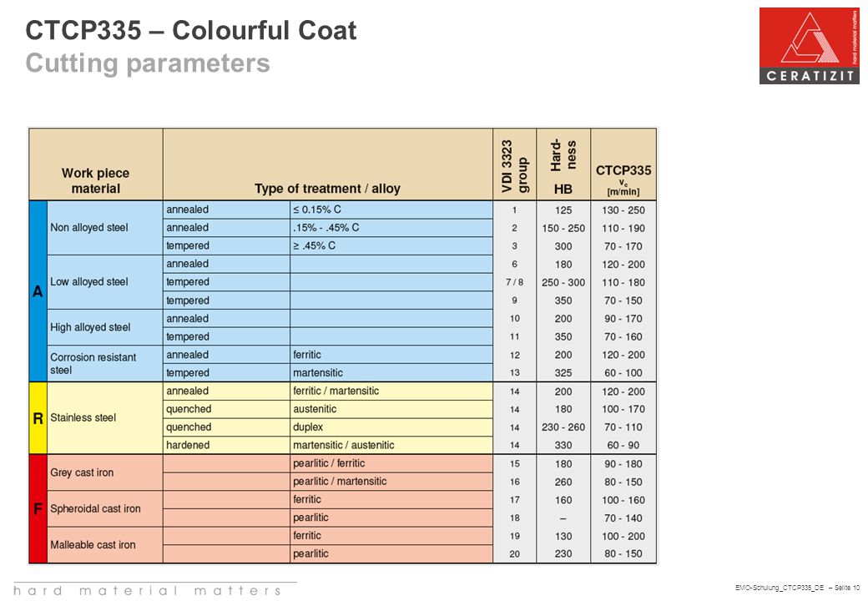Select the speed value '70 - 160'
The image size is (868, 601).
(623, 336)
